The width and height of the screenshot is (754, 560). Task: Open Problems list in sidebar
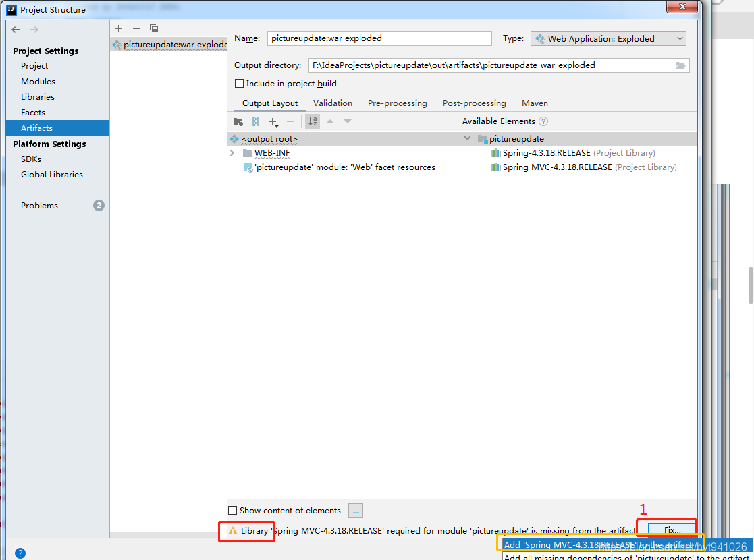39,205
